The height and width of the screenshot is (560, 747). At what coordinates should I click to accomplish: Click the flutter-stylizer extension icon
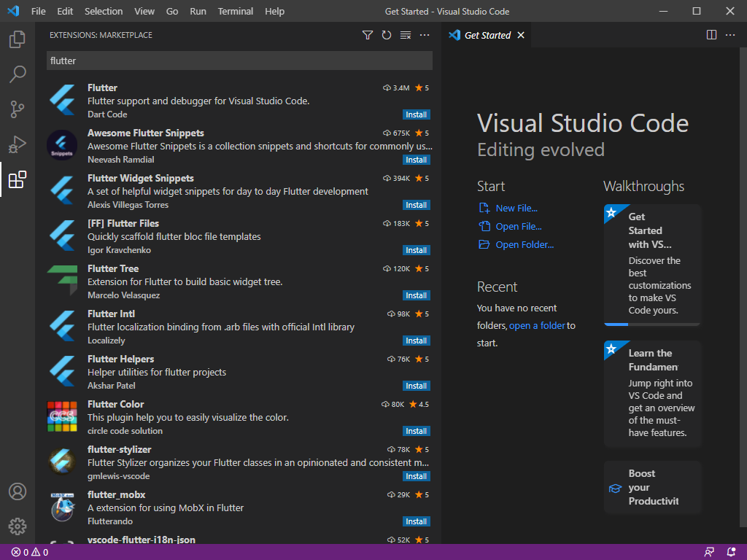point(62,461)
